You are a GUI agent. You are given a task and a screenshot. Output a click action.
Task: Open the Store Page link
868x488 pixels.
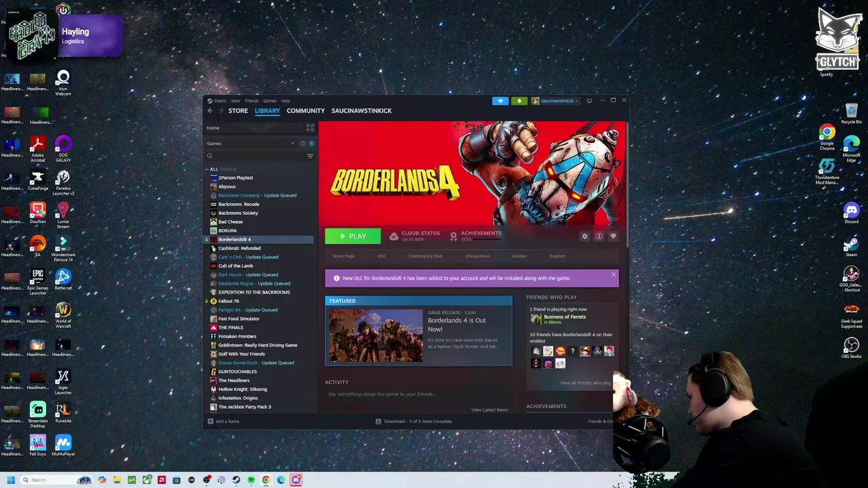[x=343, y=256]
